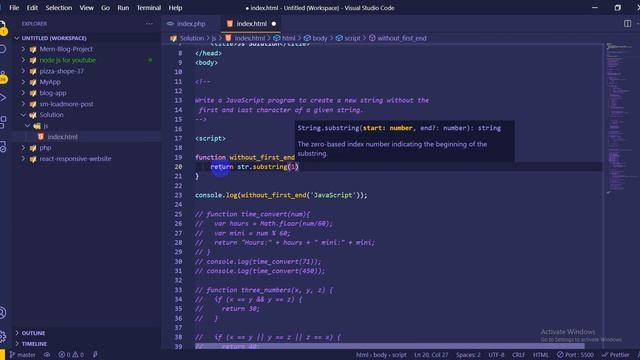
Task: Click Port : 5500 Live Server status
Action: (576, 355)
